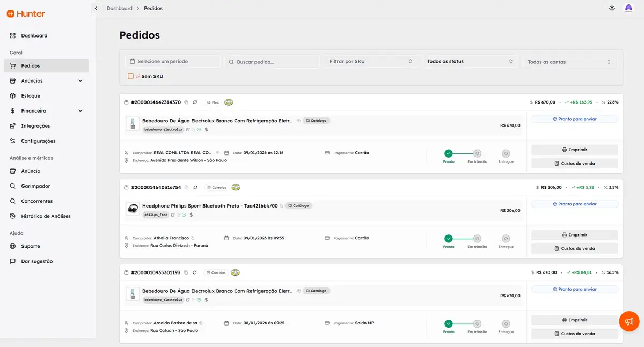Open the user avatar menu

click(x=628, y=8)
